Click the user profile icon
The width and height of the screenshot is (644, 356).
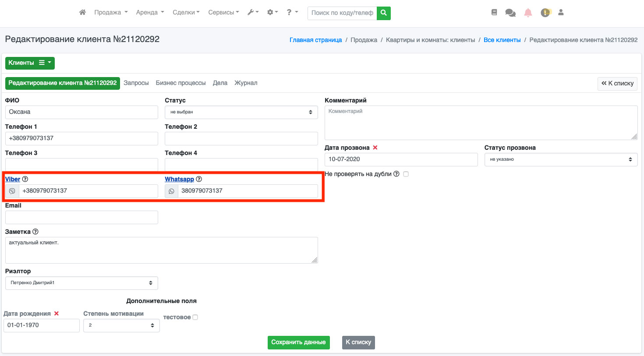pos(561,13)
